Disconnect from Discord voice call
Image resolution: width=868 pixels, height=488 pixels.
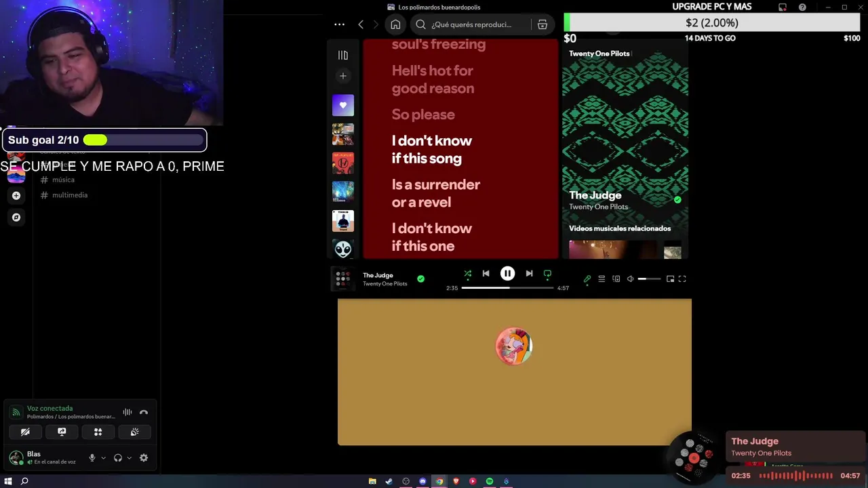click(x=144, y=412)
